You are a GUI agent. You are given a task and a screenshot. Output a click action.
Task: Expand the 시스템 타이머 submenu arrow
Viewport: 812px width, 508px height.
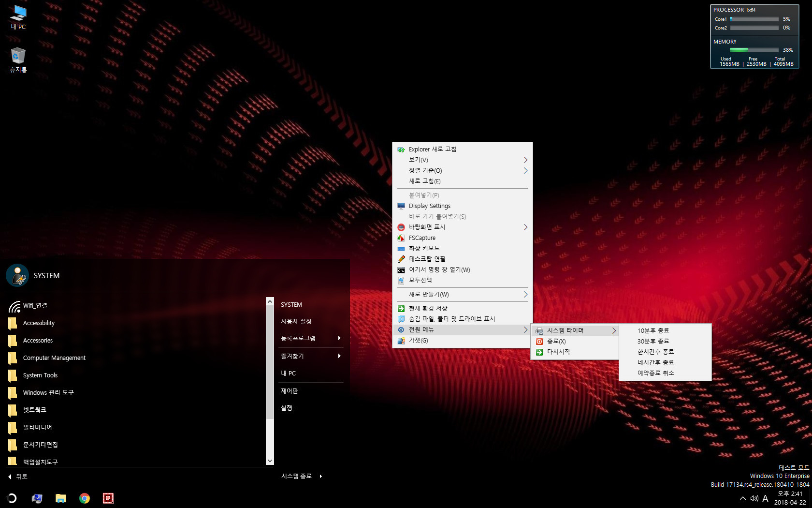(x=614, y=331)
